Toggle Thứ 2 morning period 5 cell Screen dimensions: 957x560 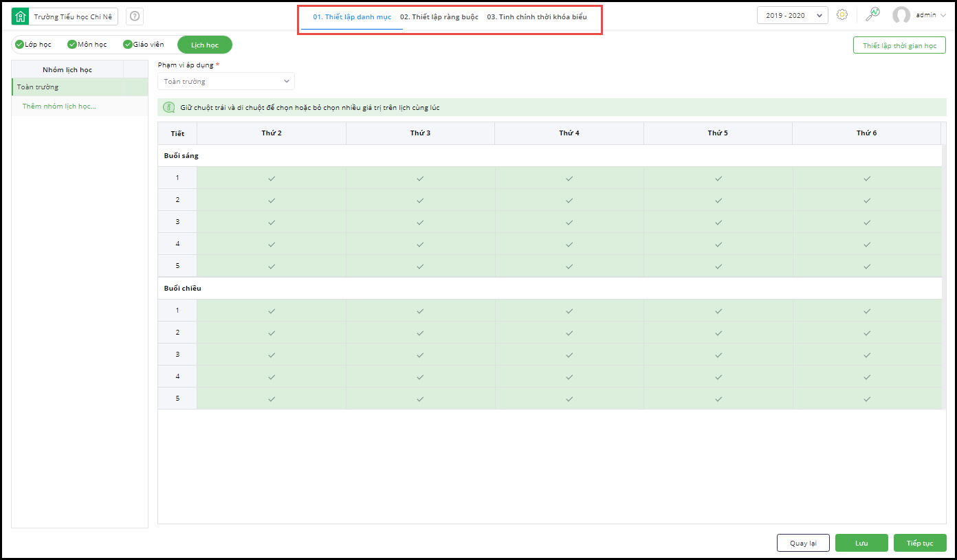(x=272, y=266)
